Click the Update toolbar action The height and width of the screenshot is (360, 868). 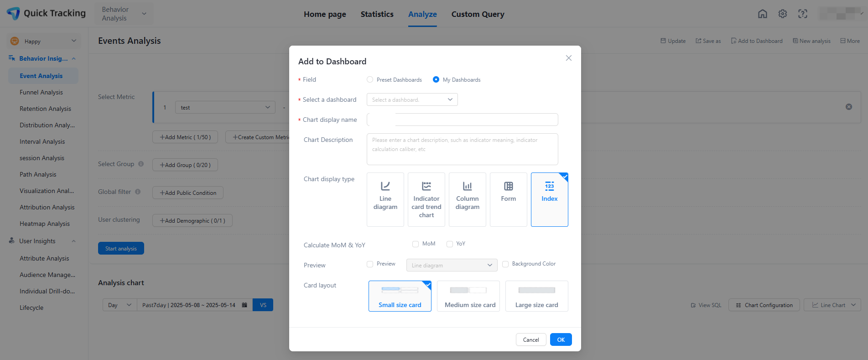click(x=673, y=41)
